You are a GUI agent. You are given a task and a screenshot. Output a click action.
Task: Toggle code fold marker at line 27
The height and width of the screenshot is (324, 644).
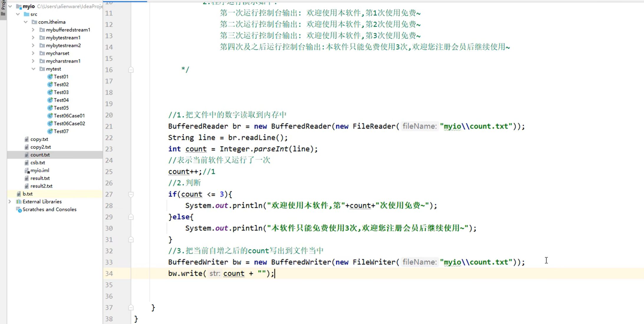(131, 194)
